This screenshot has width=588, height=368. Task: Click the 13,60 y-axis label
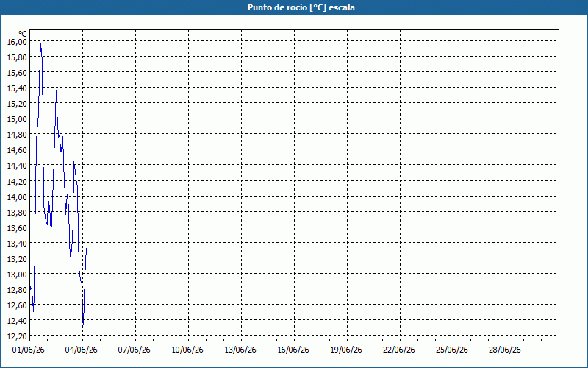coord(17,227)
